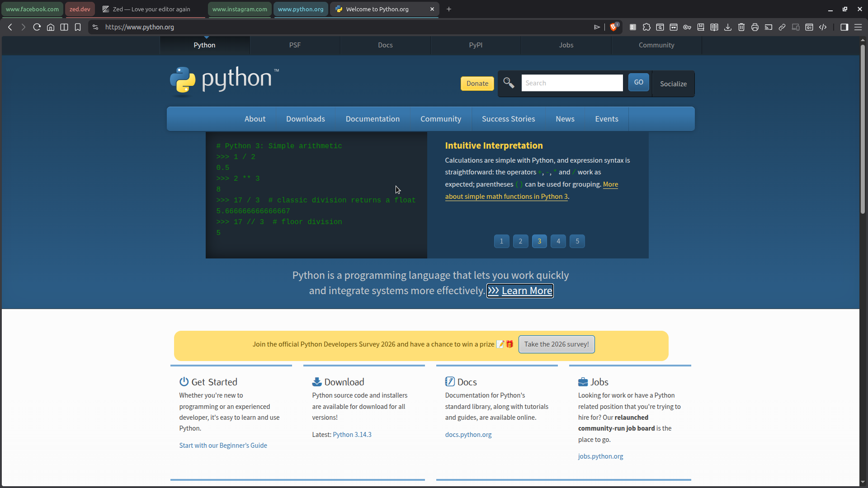Screen dimensions: 868x488
Task: Toggle split view in toolbar
Action: pos(64,27)
